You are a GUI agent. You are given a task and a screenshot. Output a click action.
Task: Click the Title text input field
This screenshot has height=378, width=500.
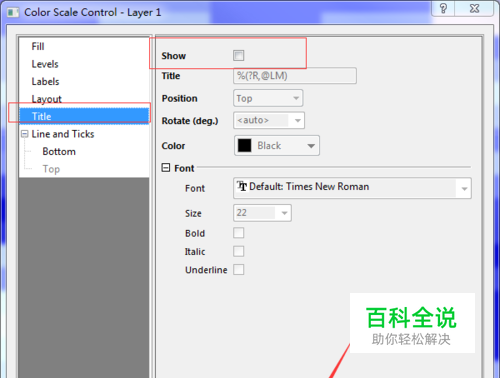[x=295, y=76]
